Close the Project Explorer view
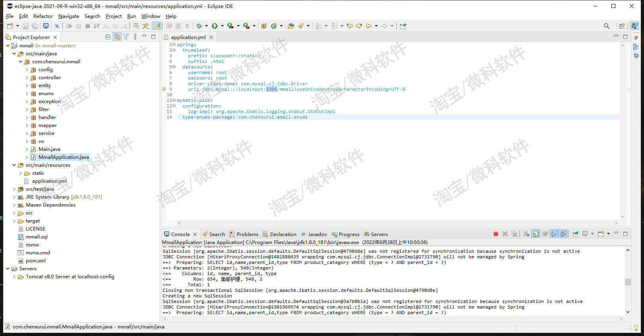Viewport: 644px width, 336px height. pyautogui.click(x=55, y=37)
